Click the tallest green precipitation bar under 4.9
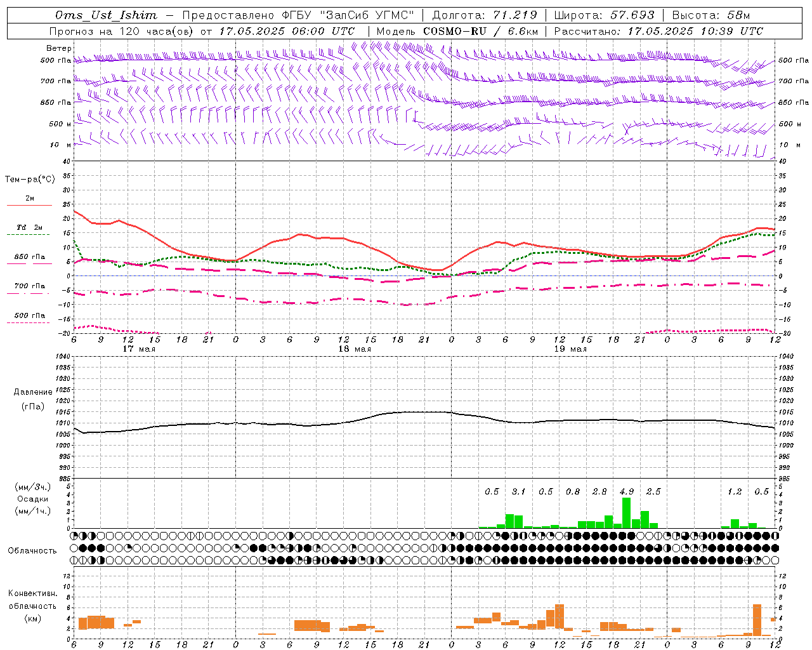 (626, 513)
